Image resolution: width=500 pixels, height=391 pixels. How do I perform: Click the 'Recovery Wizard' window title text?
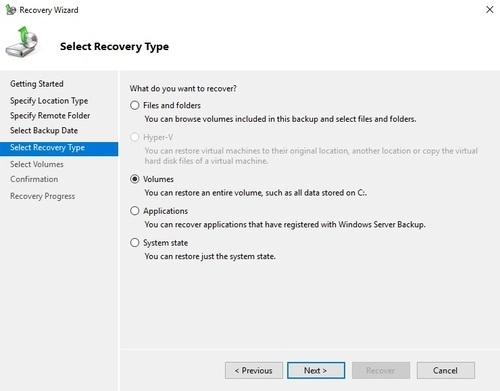[x=49, y=10]
